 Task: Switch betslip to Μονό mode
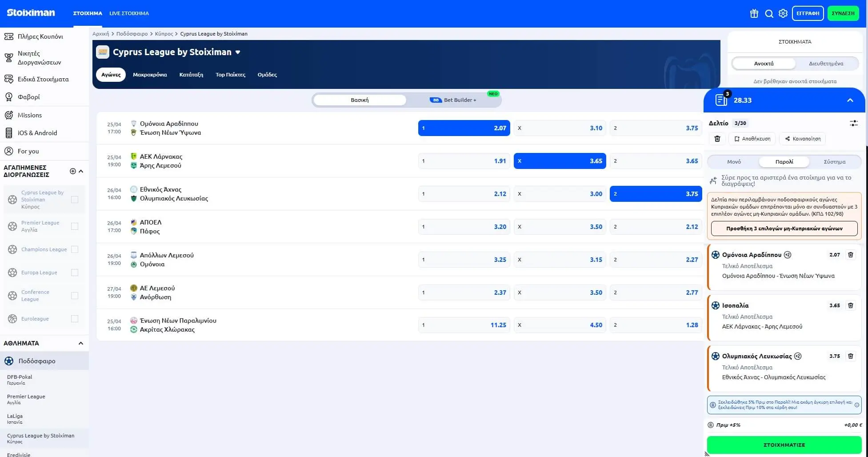tap(734, 162)
